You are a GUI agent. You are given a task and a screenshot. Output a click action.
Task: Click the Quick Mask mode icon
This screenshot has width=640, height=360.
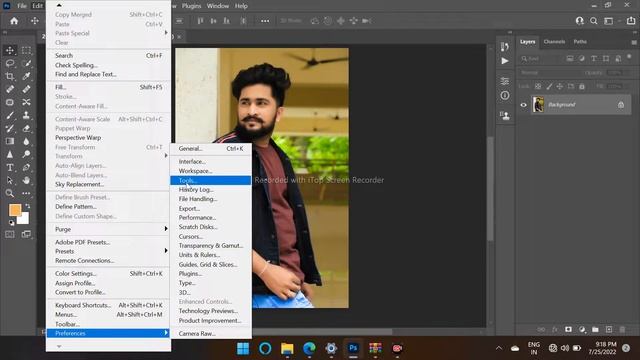[10, 234]
